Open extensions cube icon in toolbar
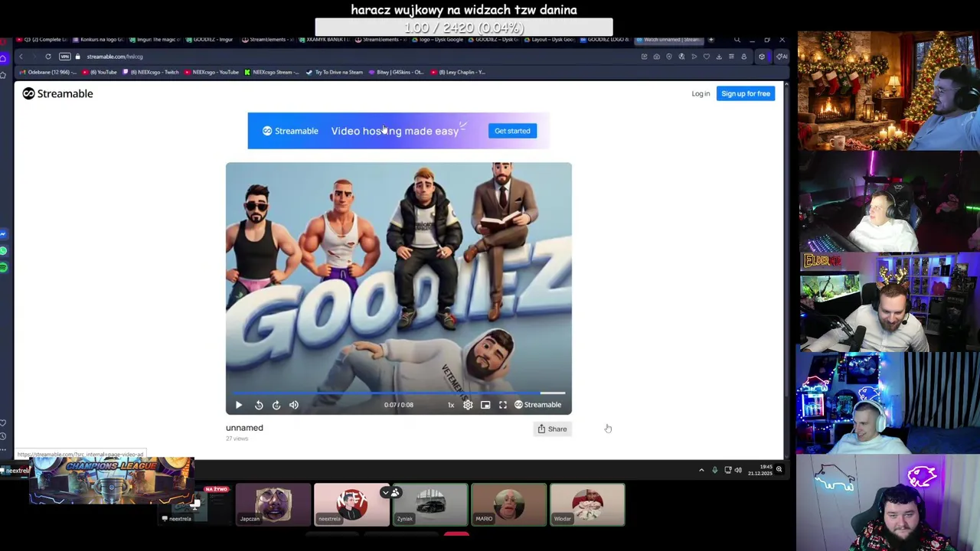Image resolution: width=980 pixels, height=551 pixels. (762, 57)
